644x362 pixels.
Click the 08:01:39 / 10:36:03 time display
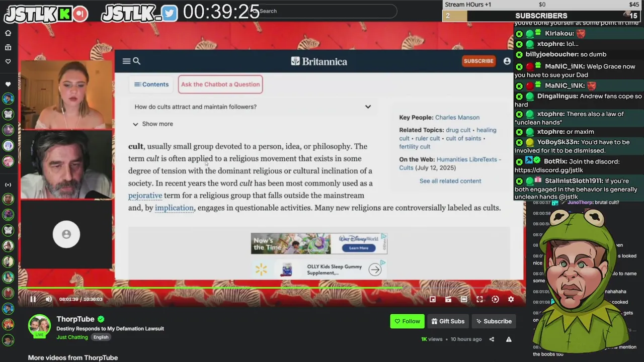click(x=80, y=299)
